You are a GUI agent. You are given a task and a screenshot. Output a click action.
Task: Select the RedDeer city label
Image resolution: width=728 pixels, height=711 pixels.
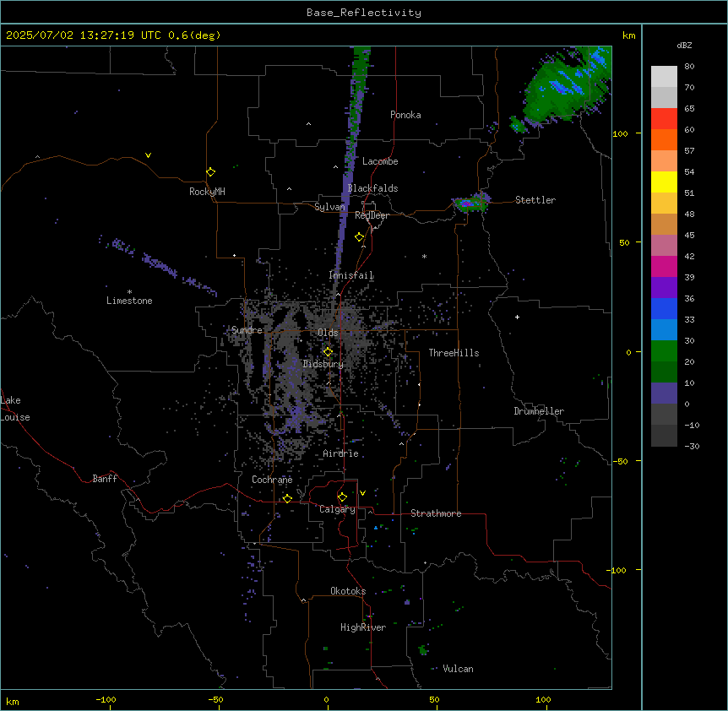tap(372, 215)
